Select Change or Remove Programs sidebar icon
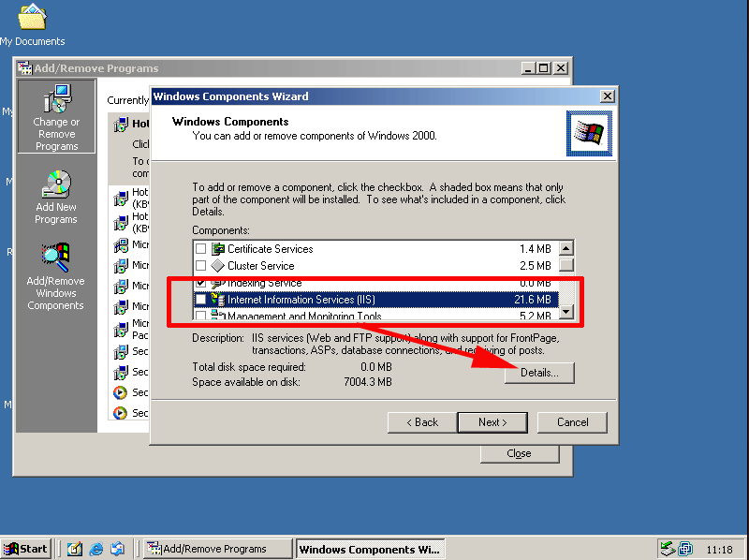749x560 pixels. 56,117
